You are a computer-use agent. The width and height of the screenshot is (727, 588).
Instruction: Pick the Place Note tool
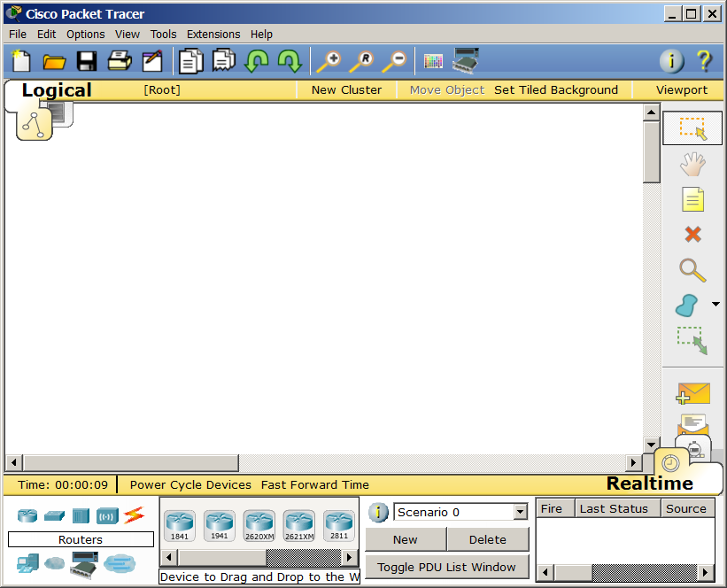(x=692, y=199)
